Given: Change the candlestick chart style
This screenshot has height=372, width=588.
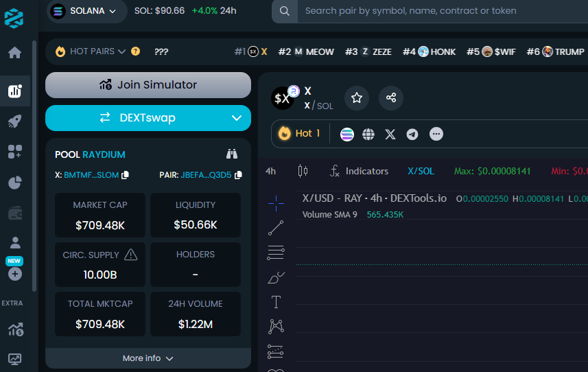Looking at the screenshot, I should click(303, 171).
